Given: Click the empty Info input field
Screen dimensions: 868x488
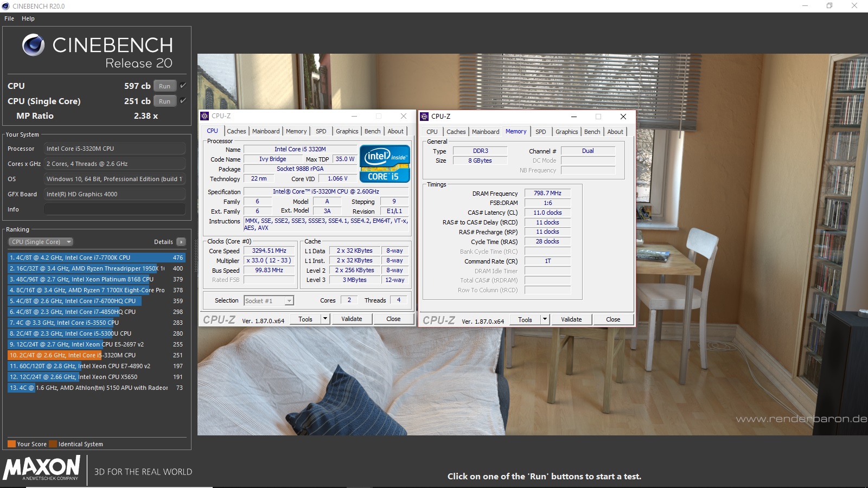Looking at the screenshot, I should 114,209.
